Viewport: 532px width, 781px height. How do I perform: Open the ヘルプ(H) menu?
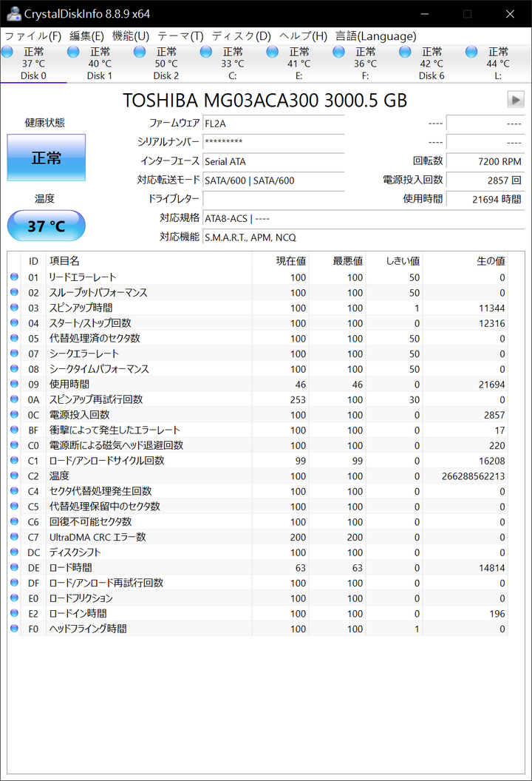[x=303, y=35]
